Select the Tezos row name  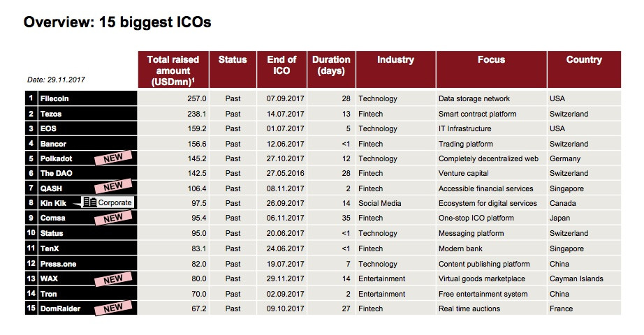pos(51,114)
